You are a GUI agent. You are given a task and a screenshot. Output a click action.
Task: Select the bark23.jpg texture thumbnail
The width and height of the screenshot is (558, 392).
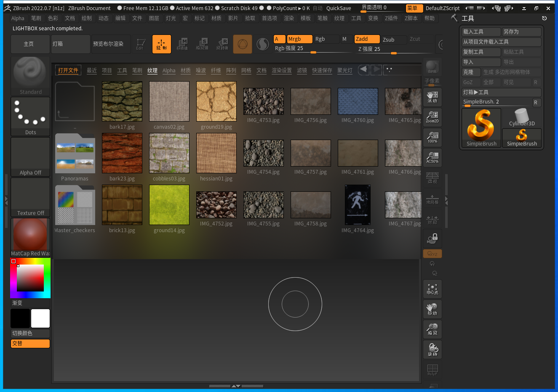click(122, 153)
